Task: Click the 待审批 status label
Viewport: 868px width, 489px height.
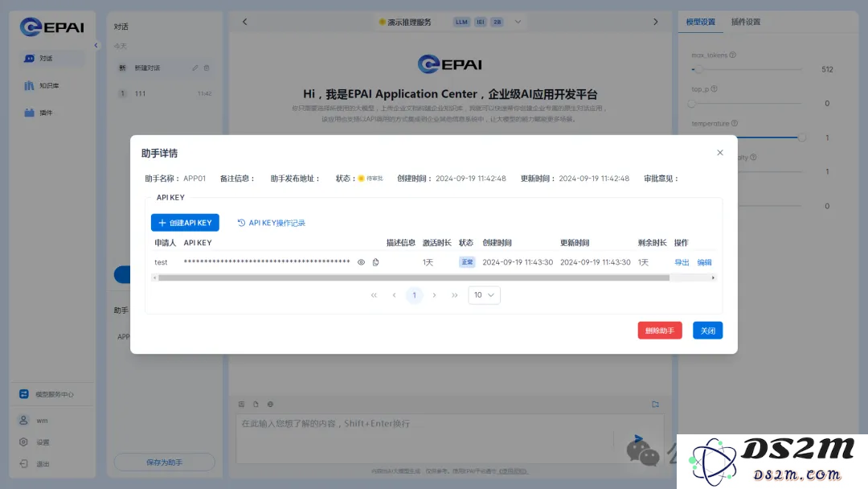Action: point(375,179)
